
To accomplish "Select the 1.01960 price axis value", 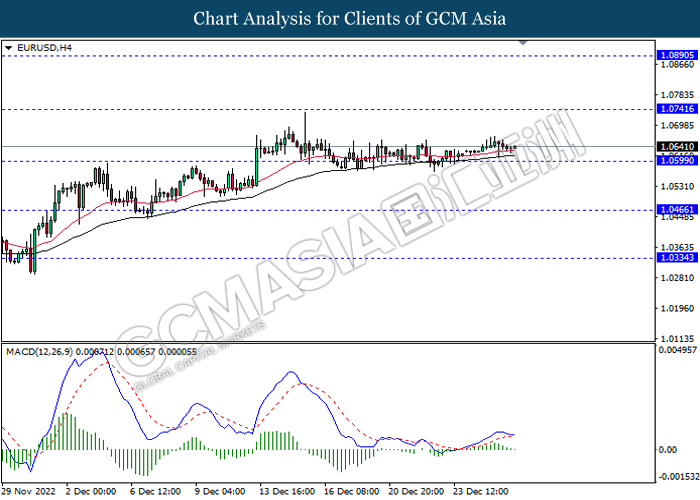I will [x=677, y=308].
